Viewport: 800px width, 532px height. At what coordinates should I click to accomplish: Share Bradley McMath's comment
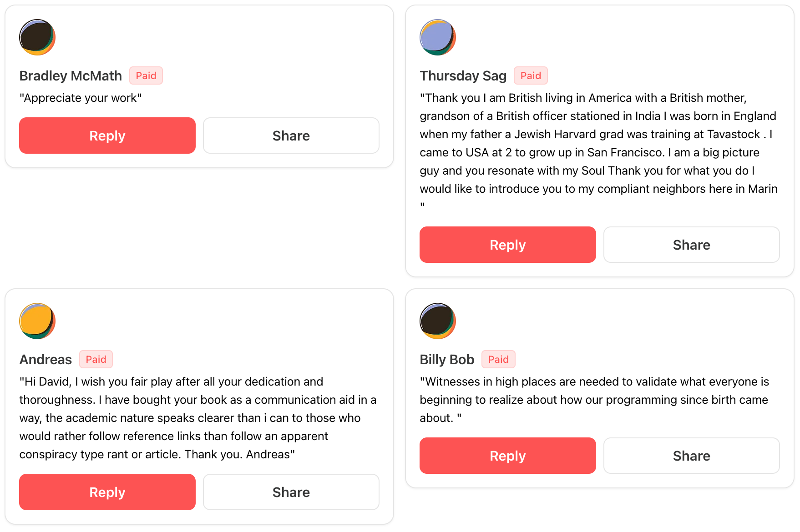pos(291,136)
